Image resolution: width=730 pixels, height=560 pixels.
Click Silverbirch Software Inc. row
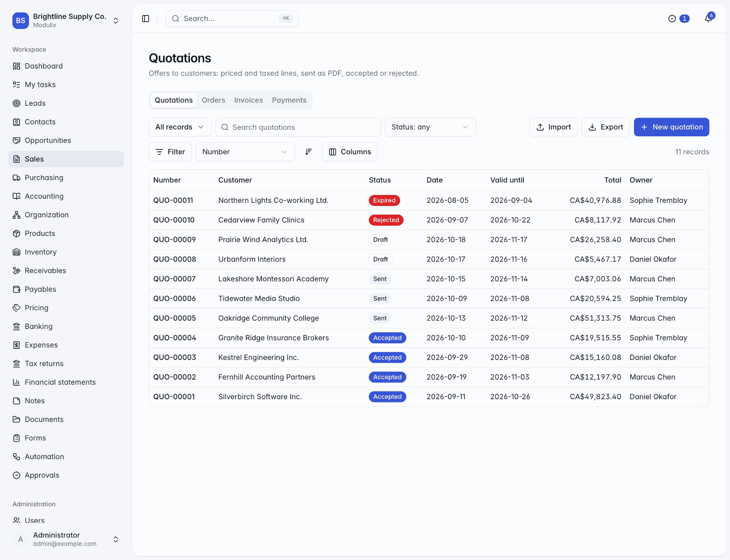[429, 397]
